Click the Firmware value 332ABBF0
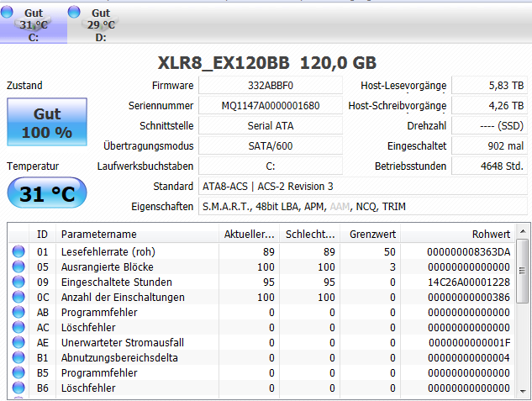532x401 pixels. [271, 86]
